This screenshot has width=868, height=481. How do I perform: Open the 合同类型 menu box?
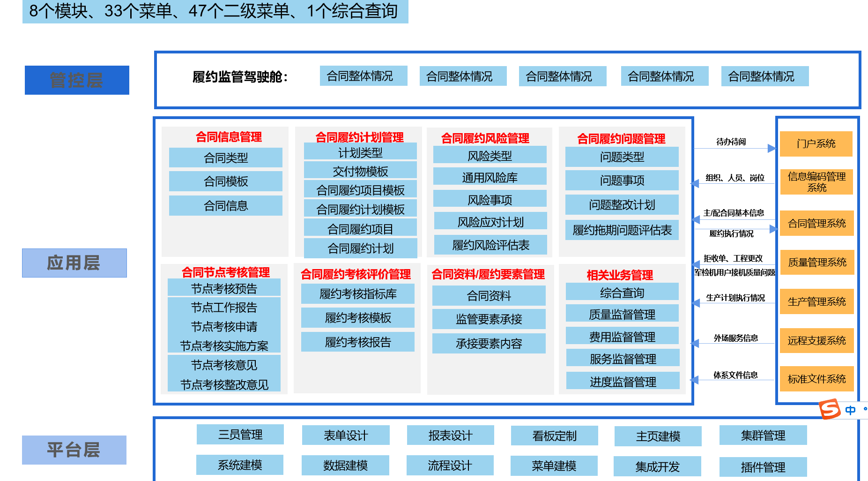pyautogui.click(x=226, y=158)
